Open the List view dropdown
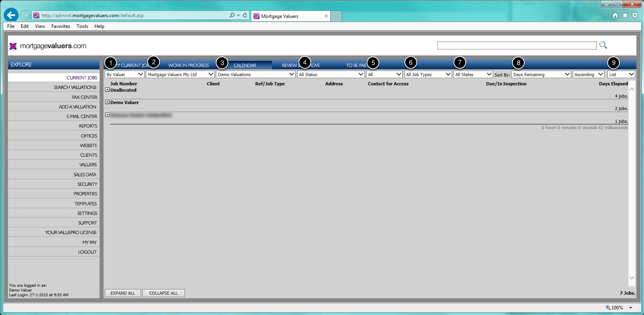Screen dimensions: 644x315 621,75
